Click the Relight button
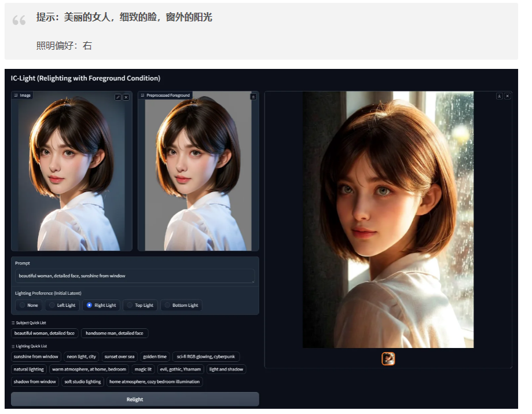The image size is (532, 414). pos(135,400)
